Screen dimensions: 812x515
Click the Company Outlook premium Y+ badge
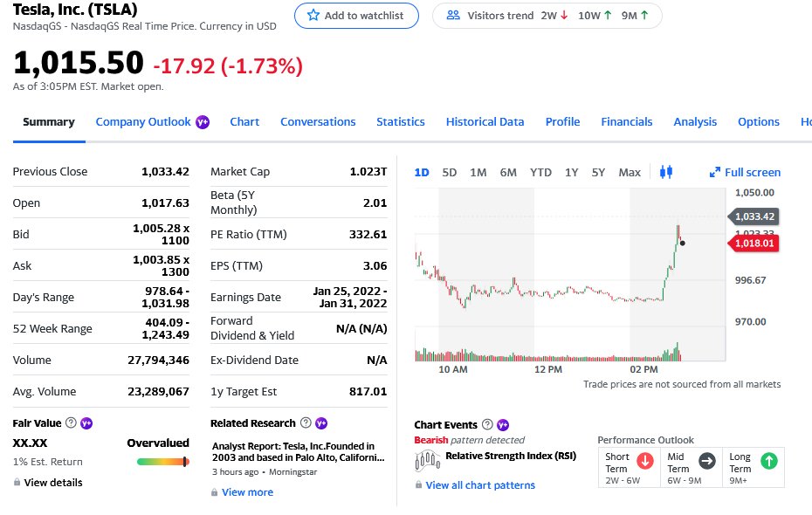coord(203,122)
